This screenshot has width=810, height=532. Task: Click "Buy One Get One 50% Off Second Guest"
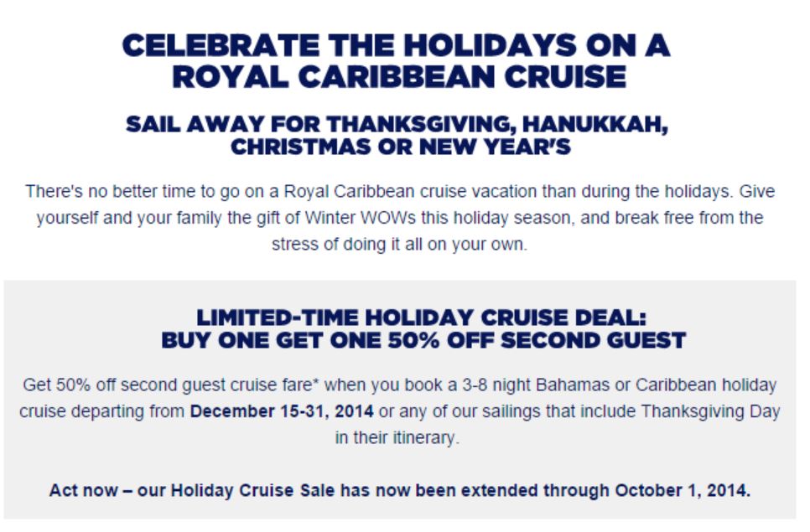[423, 340]
